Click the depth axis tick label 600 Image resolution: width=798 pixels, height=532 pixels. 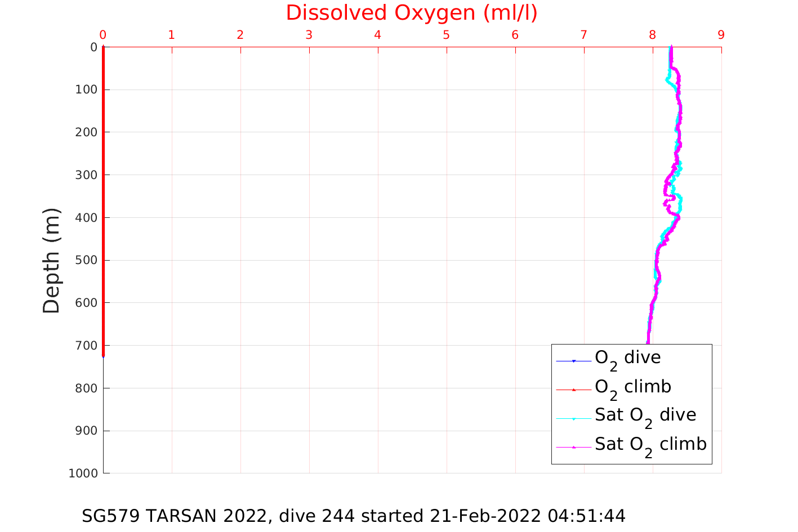click(86, 303)
